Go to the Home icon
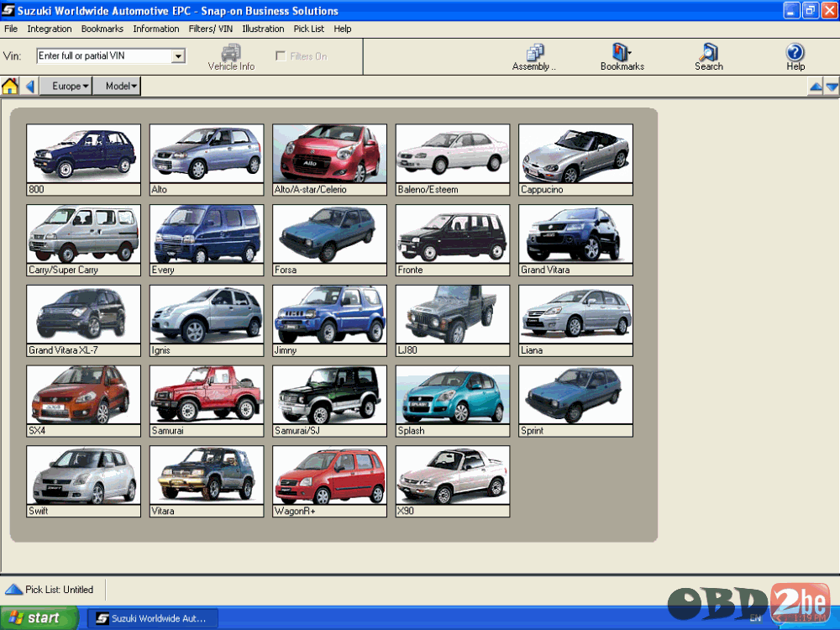The width and height of the screenshot is (840, 630). (x=10, y=86)
